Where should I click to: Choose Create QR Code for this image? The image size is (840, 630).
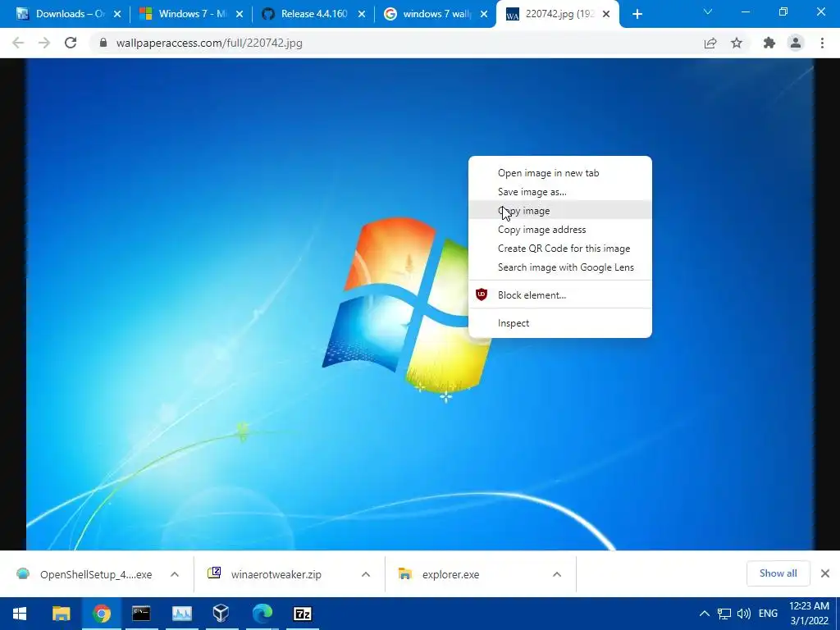pos(559,249)
